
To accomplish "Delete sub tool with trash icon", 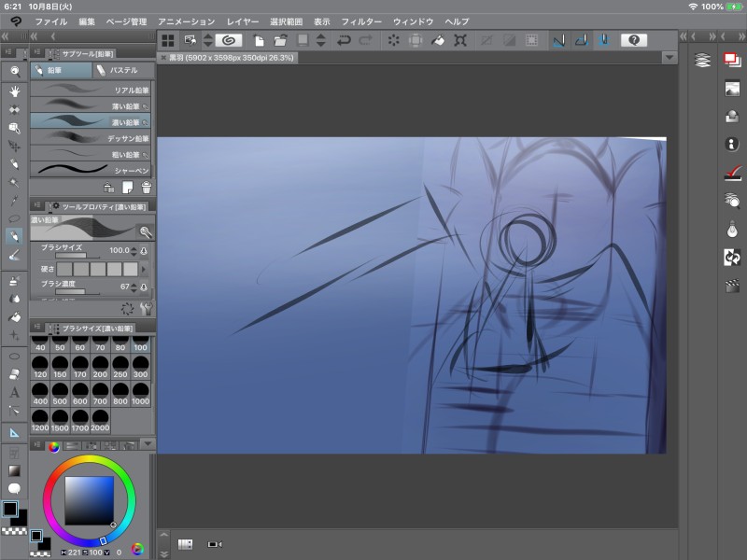I will 147,188.
